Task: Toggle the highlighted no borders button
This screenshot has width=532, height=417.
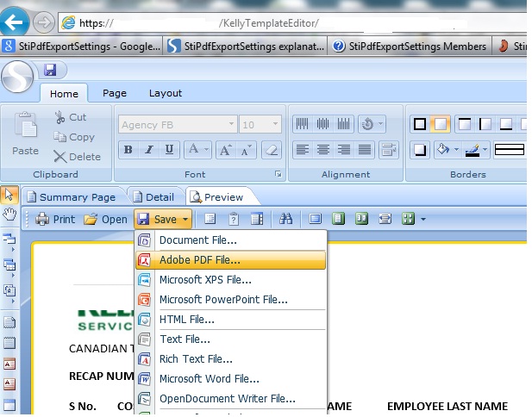Action: click(x=440, y=124)
